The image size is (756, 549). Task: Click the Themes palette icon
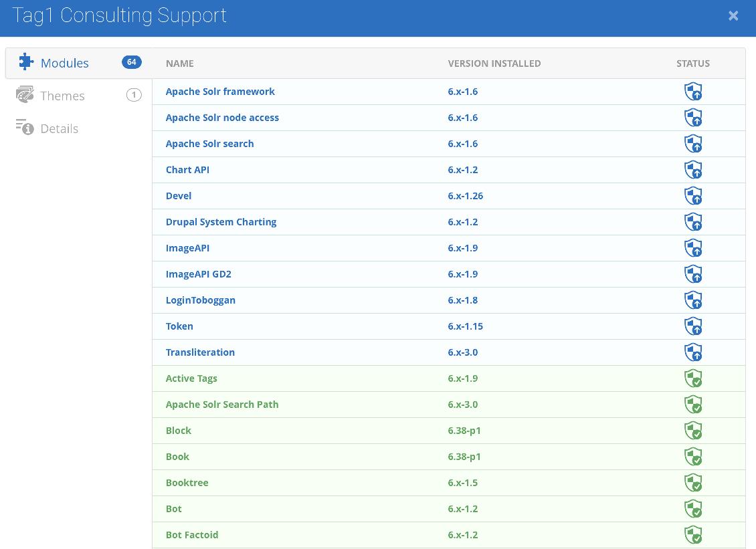coord(25,95)
